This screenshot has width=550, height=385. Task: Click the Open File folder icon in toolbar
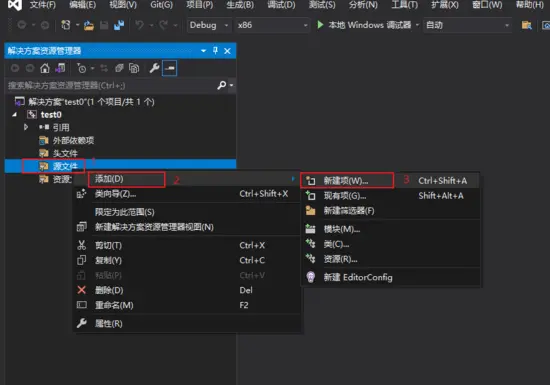[89, 25]
